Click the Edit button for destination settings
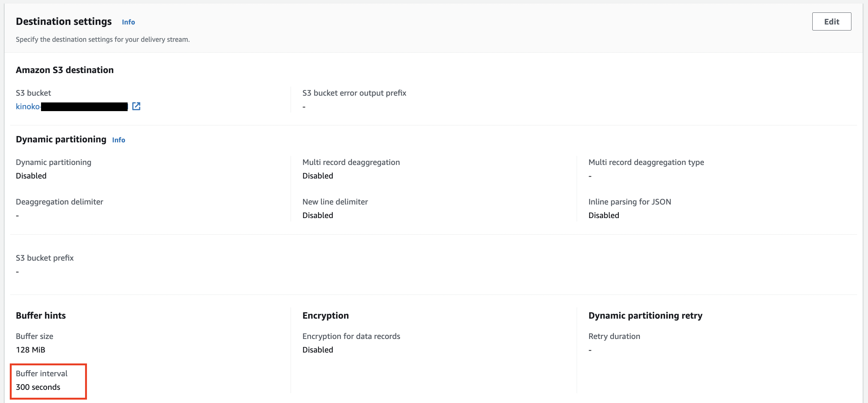Screen dimensions: 868x403 (x=831, y=22)
